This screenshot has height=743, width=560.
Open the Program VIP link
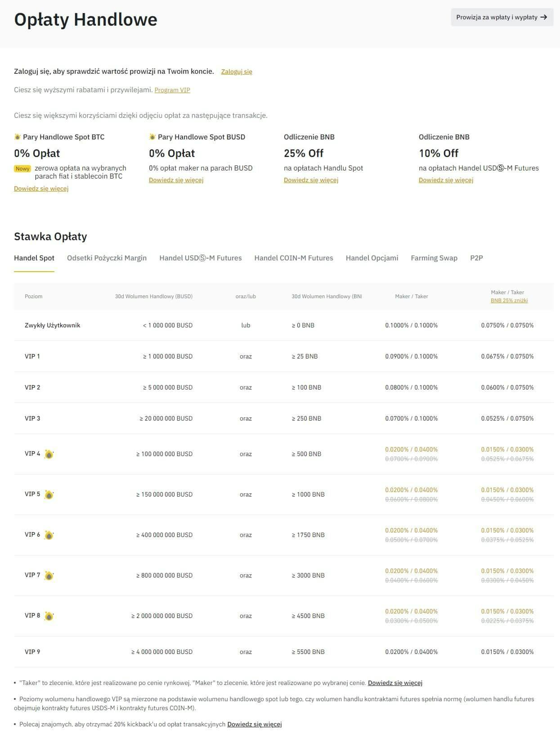172,90
